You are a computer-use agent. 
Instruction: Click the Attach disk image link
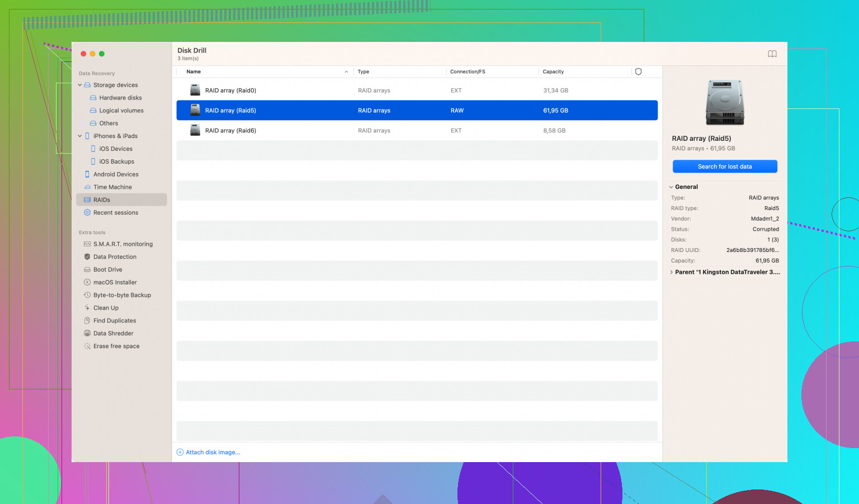pos(212,453)
